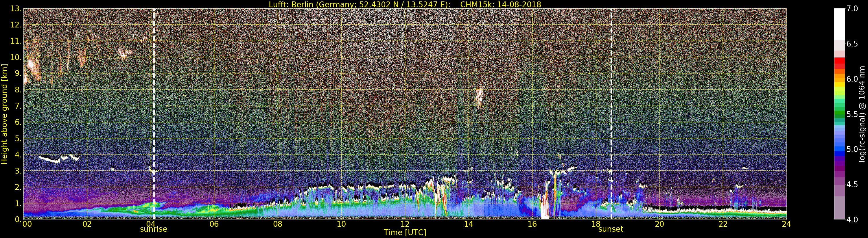
Task: Select the "14" time axis tick label
Action: (468, 224)
